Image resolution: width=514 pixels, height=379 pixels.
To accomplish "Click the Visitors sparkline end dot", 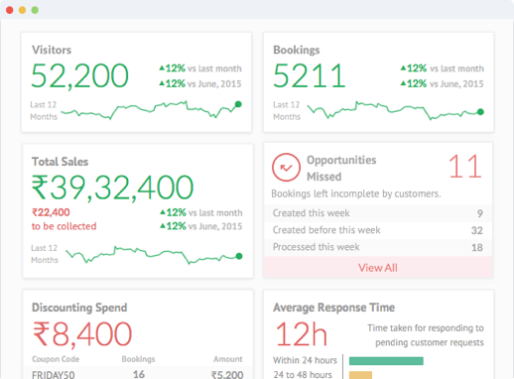I will (x=238, y=104).
